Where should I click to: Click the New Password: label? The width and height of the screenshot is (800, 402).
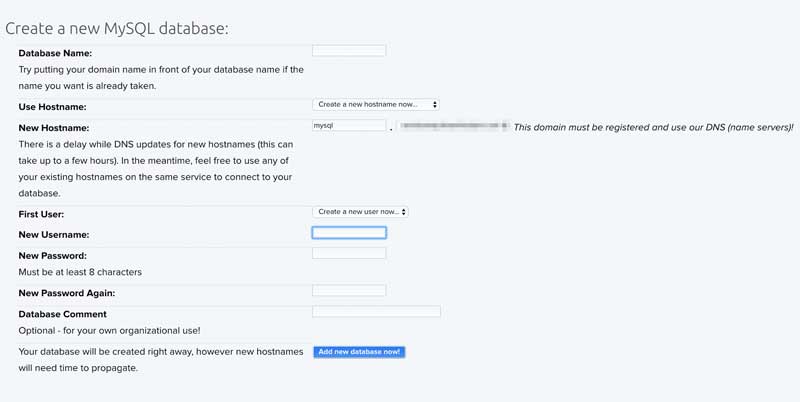[x=52, y=256]
